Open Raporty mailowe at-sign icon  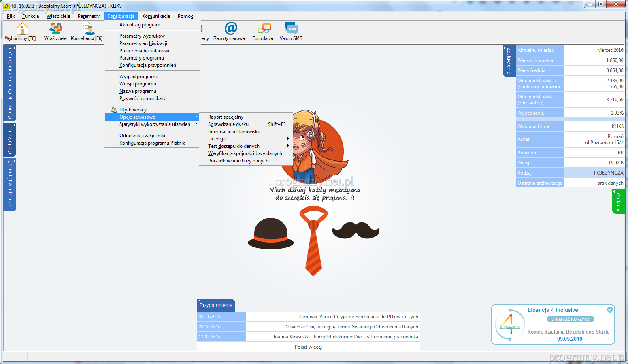point(230,29)
